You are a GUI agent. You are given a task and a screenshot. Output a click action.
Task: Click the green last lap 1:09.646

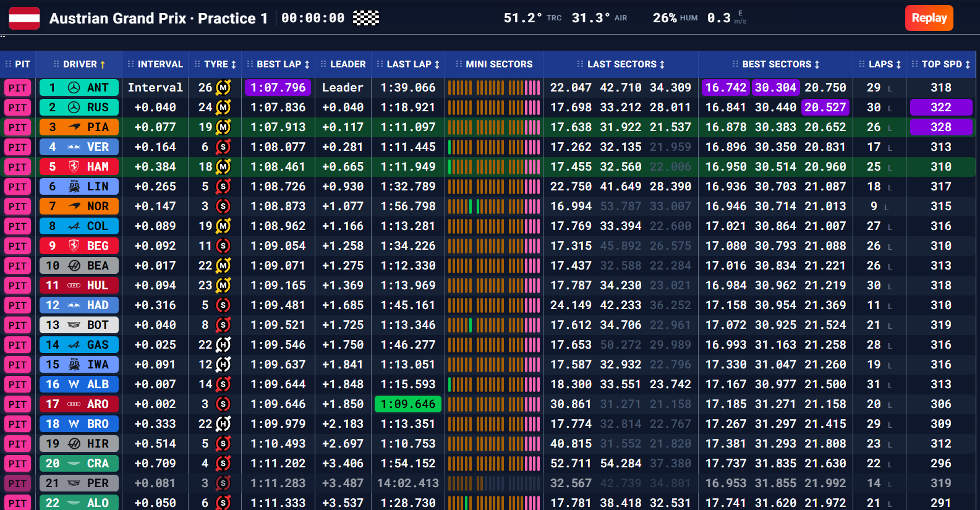pyautogui.click(x=407, y=404)
